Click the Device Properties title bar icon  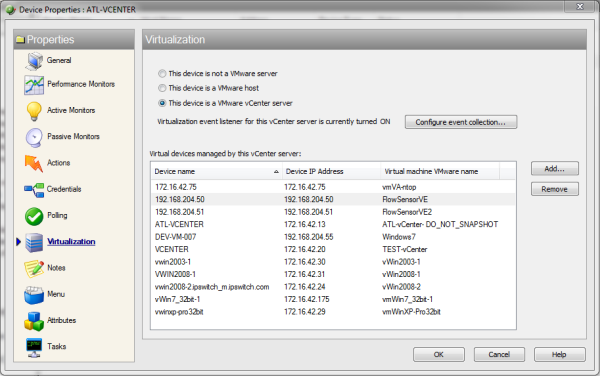click(11, 10)
